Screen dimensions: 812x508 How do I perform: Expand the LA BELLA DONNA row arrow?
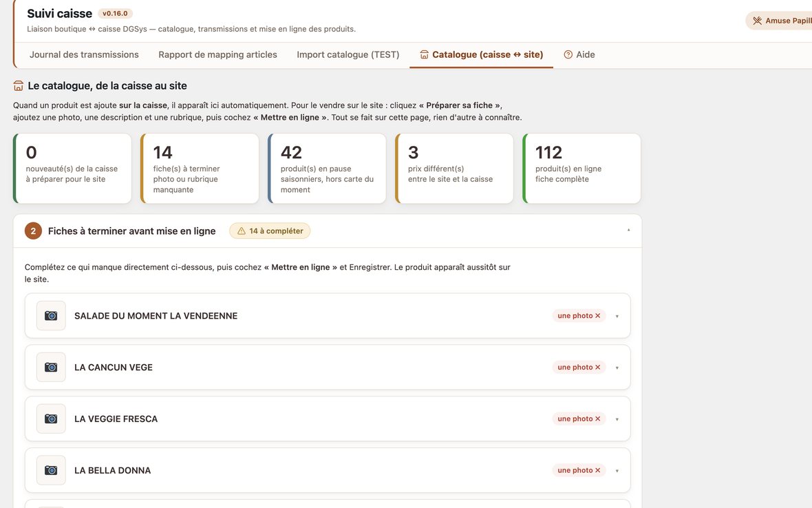617,471
